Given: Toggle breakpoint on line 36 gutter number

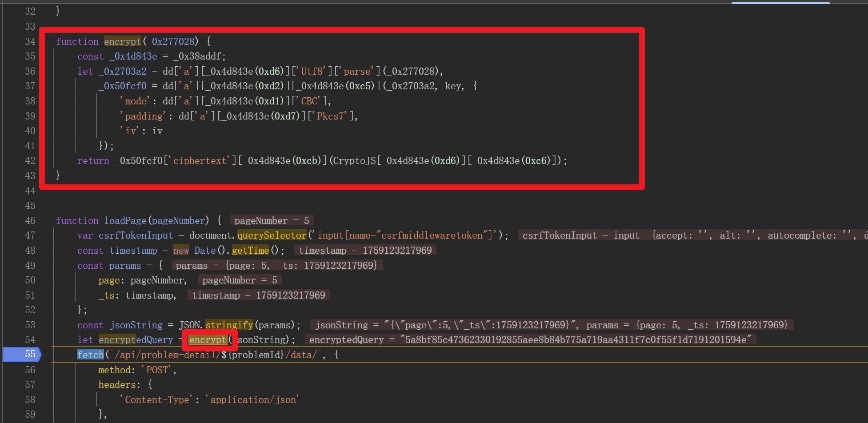Looking at the screenshot, I should 30,71.
